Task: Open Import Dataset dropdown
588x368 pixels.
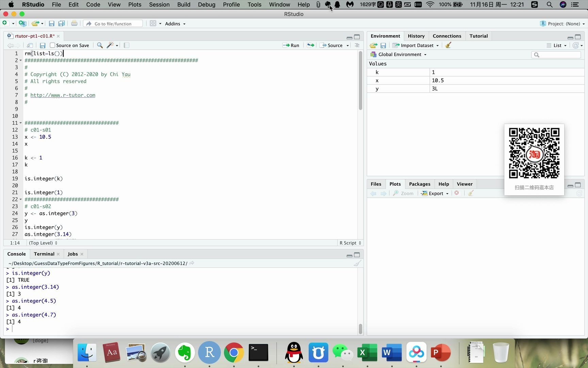Action: [415, 45]
